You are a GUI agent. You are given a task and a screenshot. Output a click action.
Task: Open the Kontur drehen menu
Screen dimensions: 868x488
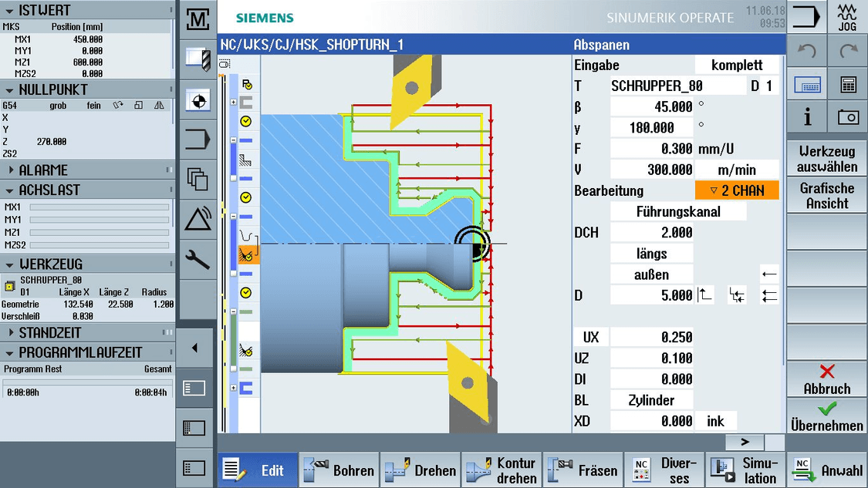(x=502, y=469)
